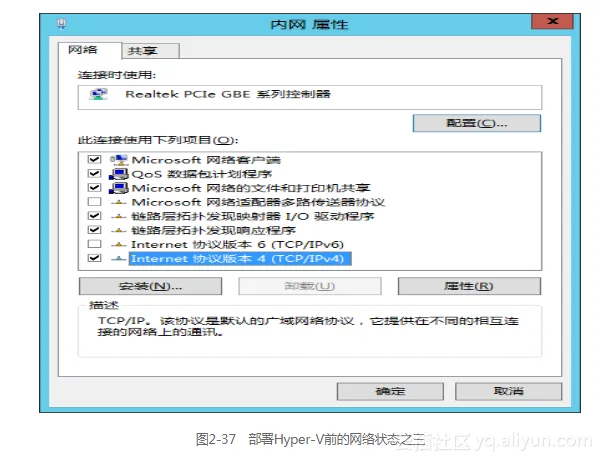
Task: Click the QoS 数据包计划程序 item icon
Action: (x=119, y=174)
